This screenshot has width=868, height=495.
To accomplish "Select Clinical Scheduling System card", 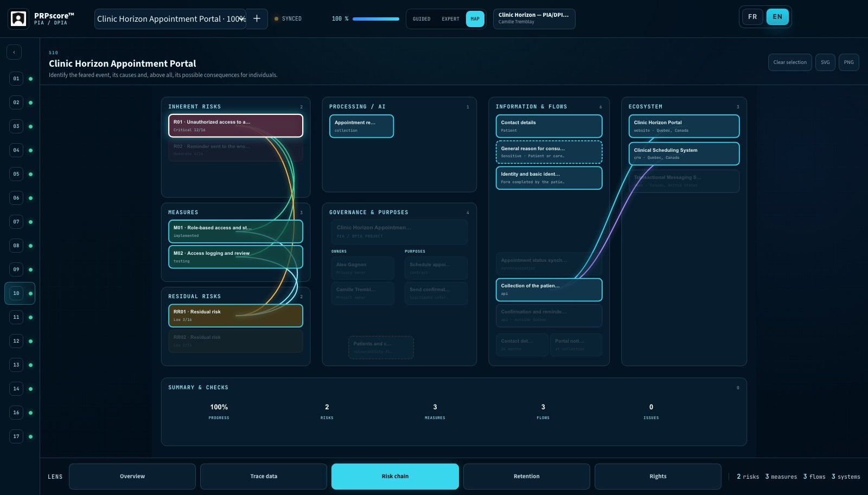I will (684, 153).
